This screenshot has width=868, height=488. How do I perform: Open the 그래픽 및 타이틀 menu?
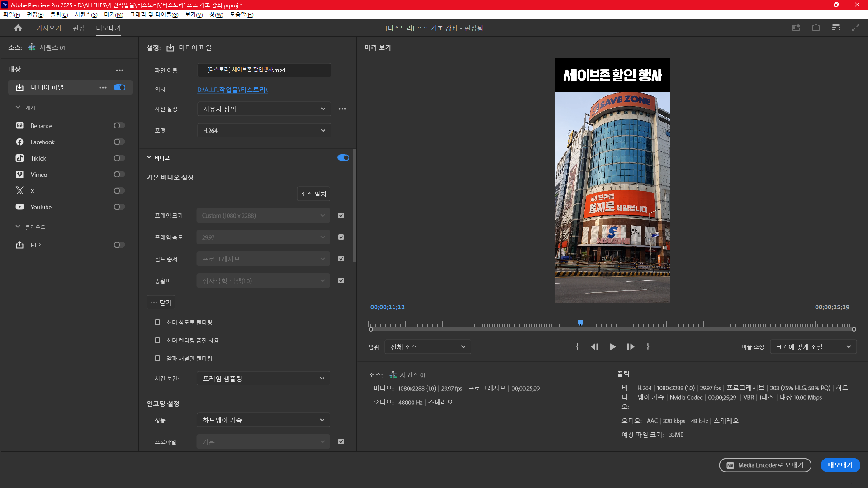coord(154,15)
